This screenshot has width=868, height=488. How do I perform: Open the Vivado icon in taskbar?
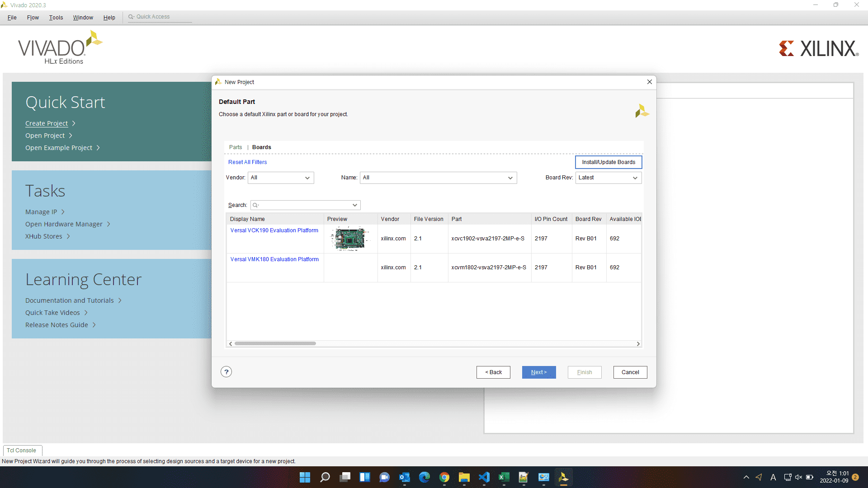tap(563, 477)
